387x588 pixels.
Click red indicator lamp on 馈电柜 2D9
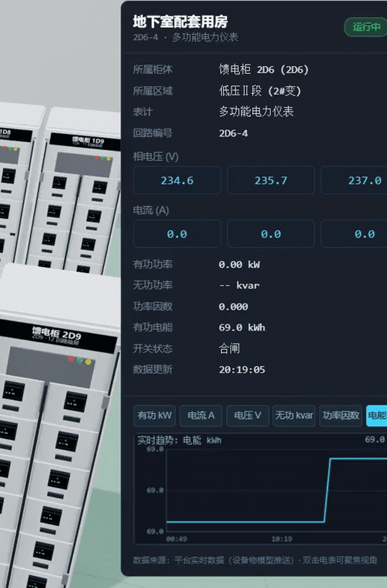point(71,359)
